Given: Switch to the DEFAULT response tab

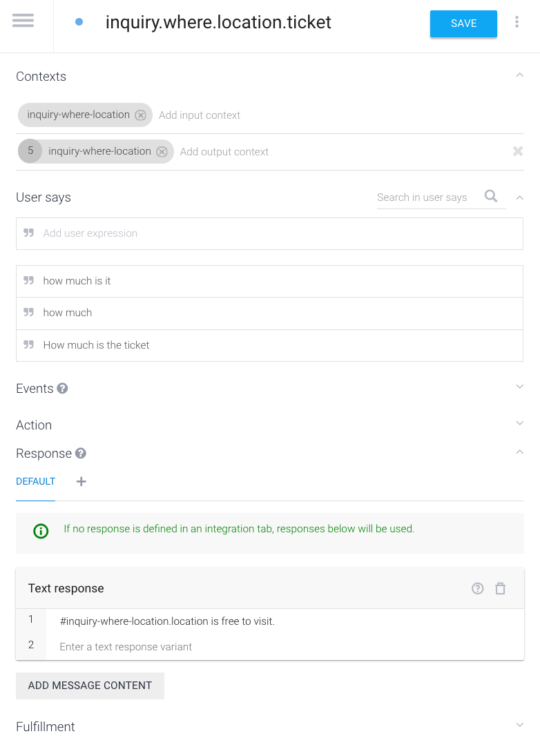Looking at the screenshot, I should 35,481.
